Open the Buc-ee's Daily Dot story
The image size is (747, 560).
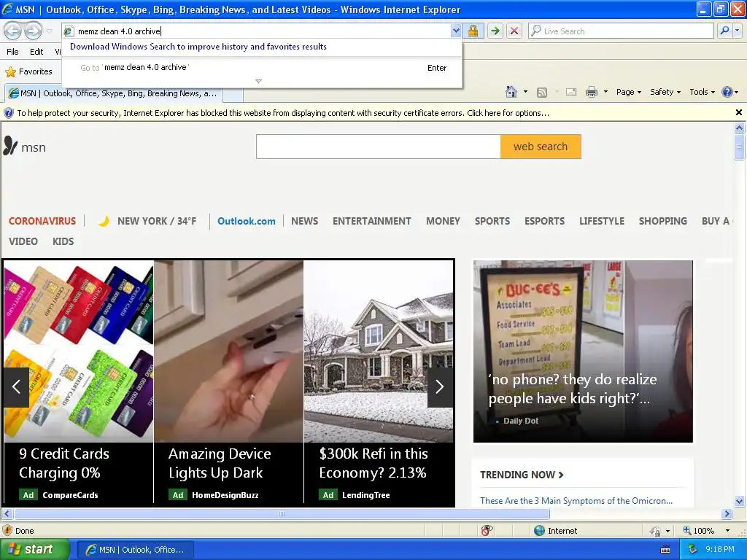point(583,351)
